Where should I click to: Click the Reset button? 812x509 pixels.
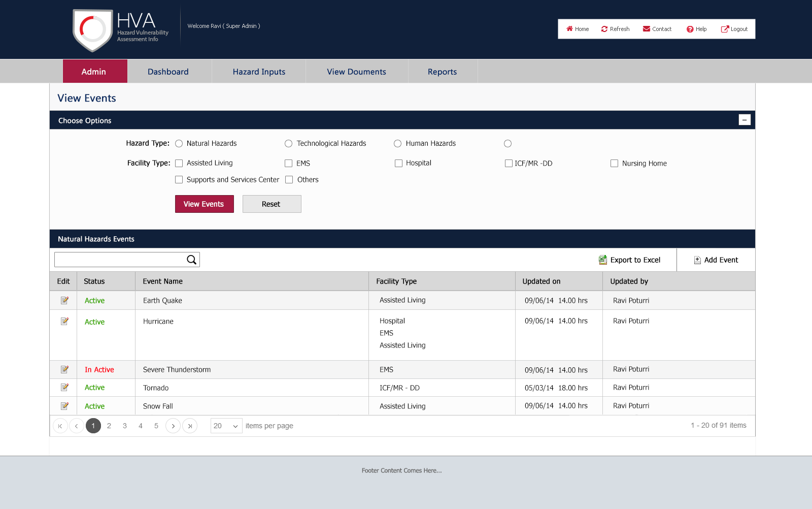click(272, 204)
